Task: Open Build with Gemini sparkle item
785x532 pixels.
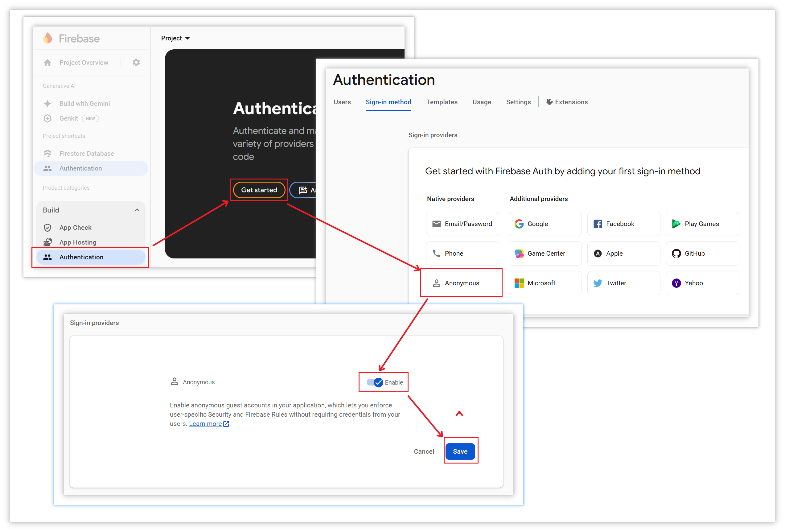Action: click(x=84, y=103)
